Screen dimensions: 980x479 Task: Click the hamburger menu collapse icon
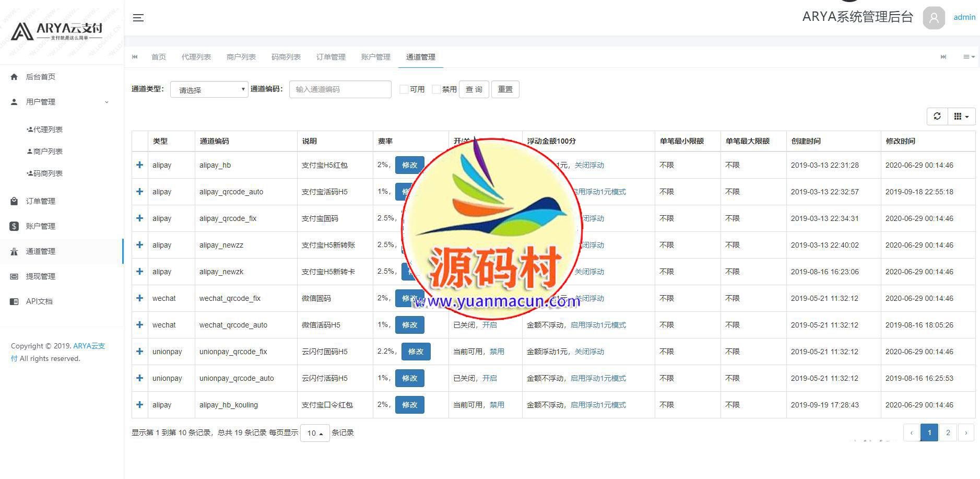[x=138, y=18]
